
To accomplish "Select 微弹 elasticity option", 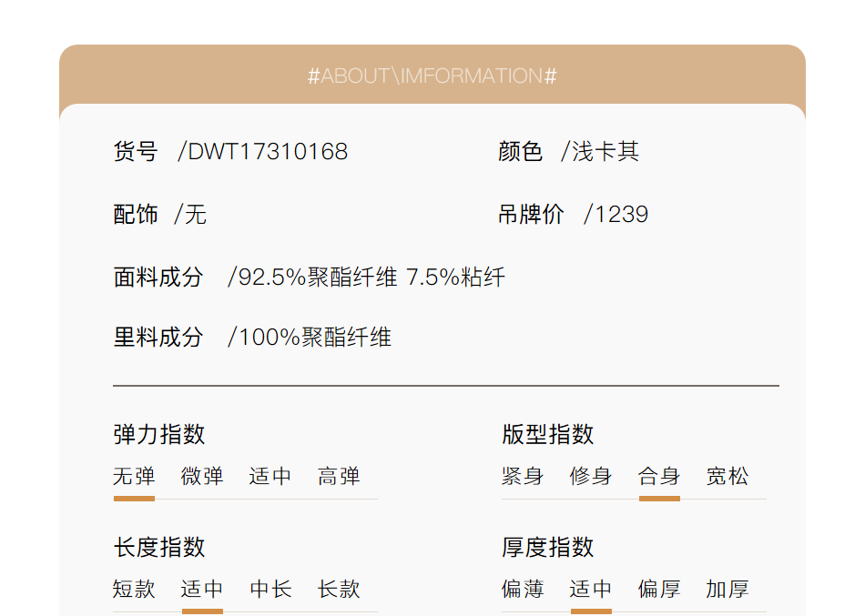I will [x=202, y=476].
